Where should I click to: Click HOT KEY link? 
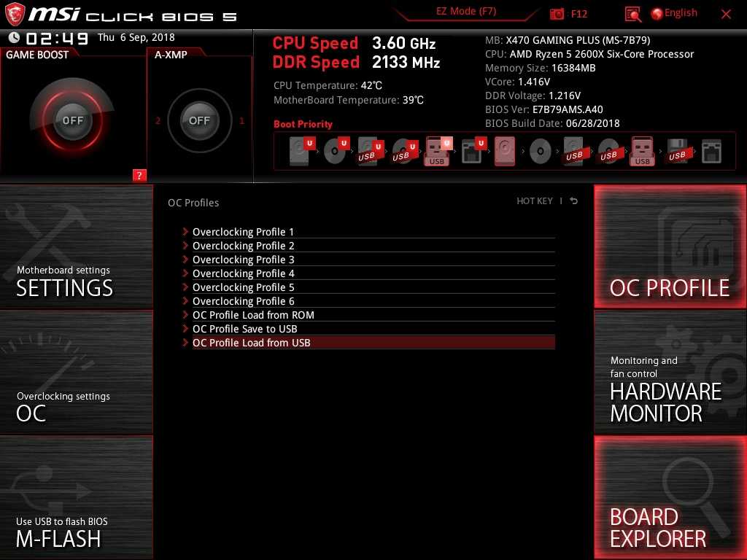pyautogui.click(x=535, y=201)
